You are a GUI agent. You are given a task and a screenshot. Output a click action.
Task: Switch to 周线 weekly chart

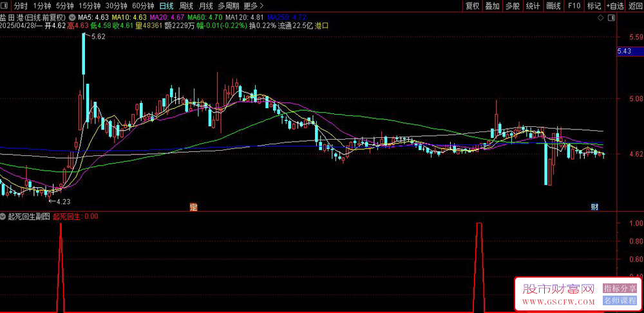click(186, 6)
